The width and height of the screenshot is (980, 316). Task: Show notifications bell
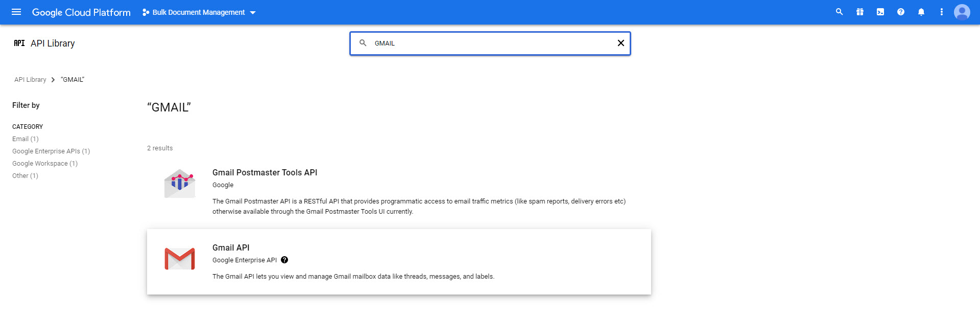point(921,12)
